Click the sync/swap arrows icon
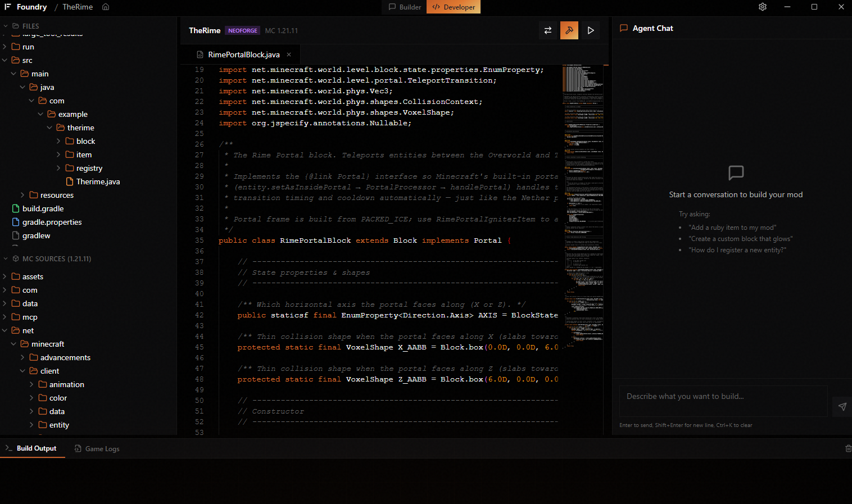The image size is (852, 504). [548, 30]
